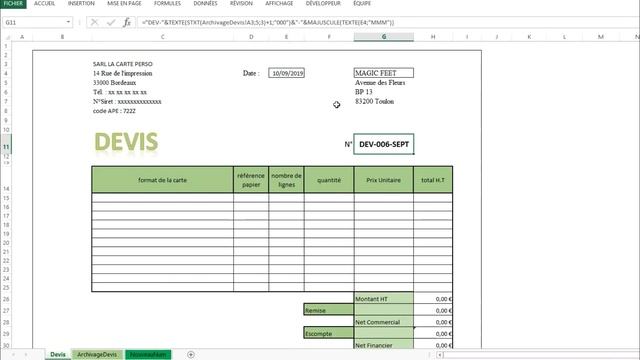The height and width of the screenshot is (360, 640).
Task: Select the MAGIC FEET client cell
Action: 384,73
